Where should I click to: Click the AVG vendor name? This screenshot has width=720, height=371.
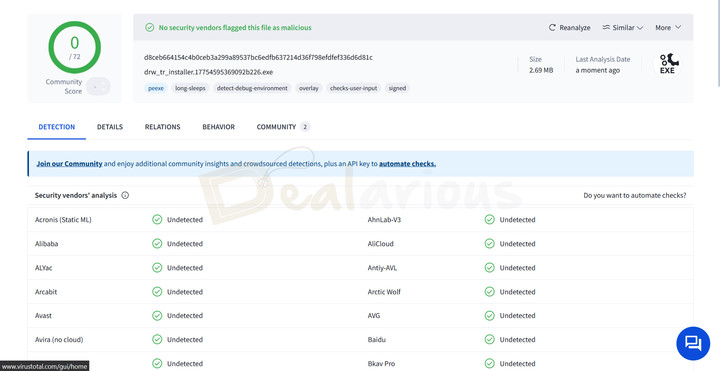click(374, 315)
